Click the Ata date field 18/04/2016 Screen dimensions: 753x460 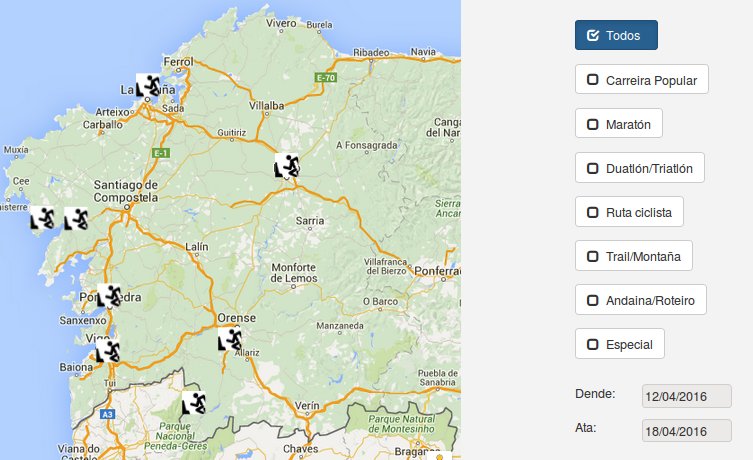click(x=686, y=431)
